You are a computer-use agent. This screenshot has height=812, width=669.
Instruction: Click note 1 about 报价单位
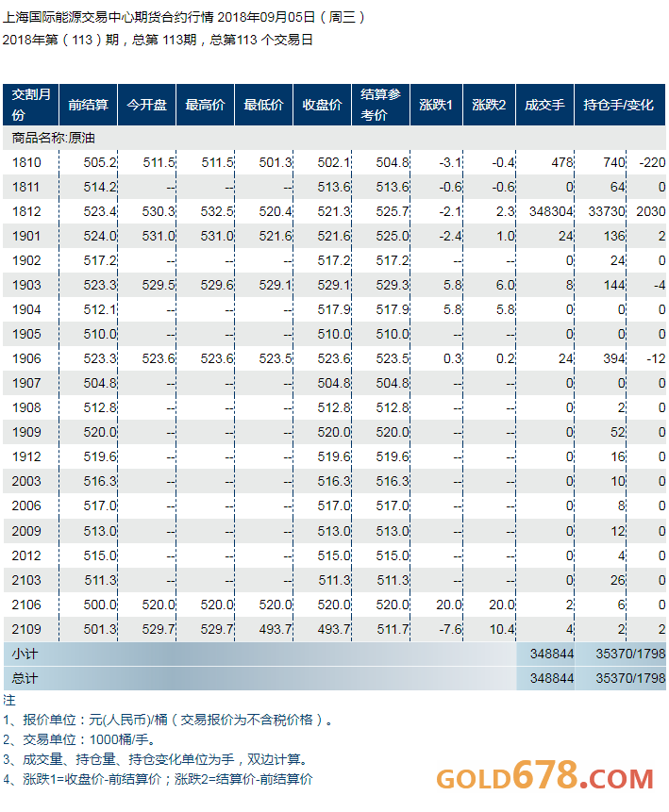coord(168,720)
